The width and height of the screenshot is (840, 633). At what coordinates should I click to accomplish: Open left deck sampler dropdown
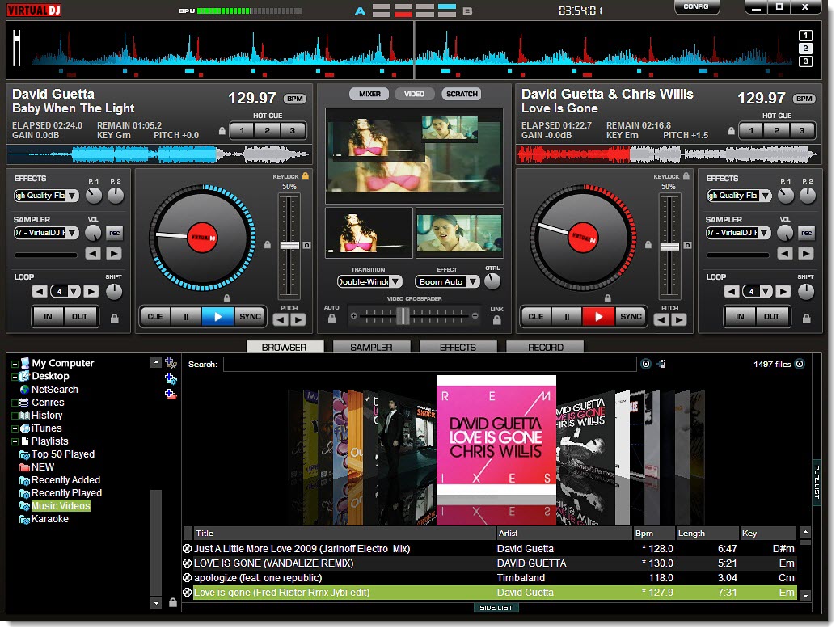(x=72, y=233)
